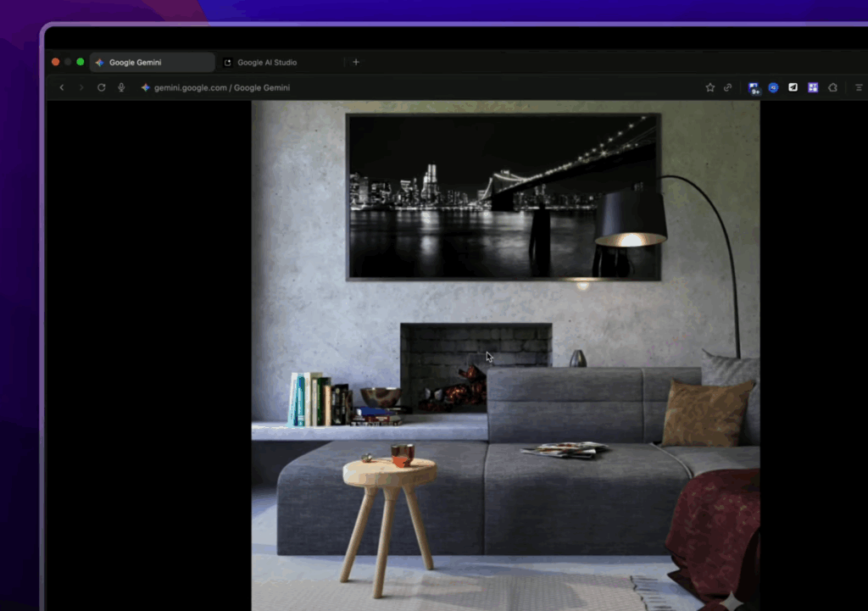Viewport: 868px width, 611px height.
Task: Switch to the Google AI Studio tab
Action: point(266,62)
